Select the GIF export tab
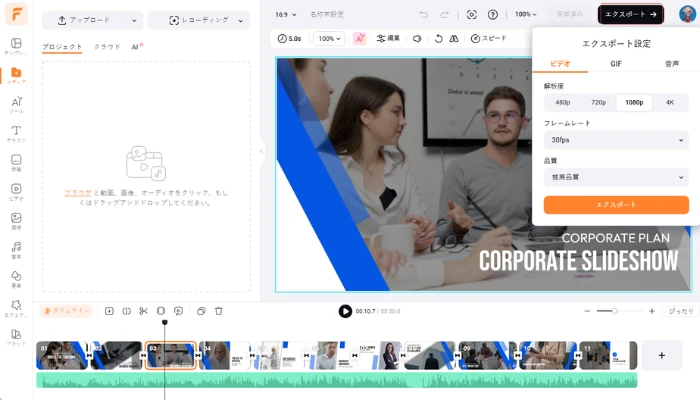 click(x=616, y=64)
